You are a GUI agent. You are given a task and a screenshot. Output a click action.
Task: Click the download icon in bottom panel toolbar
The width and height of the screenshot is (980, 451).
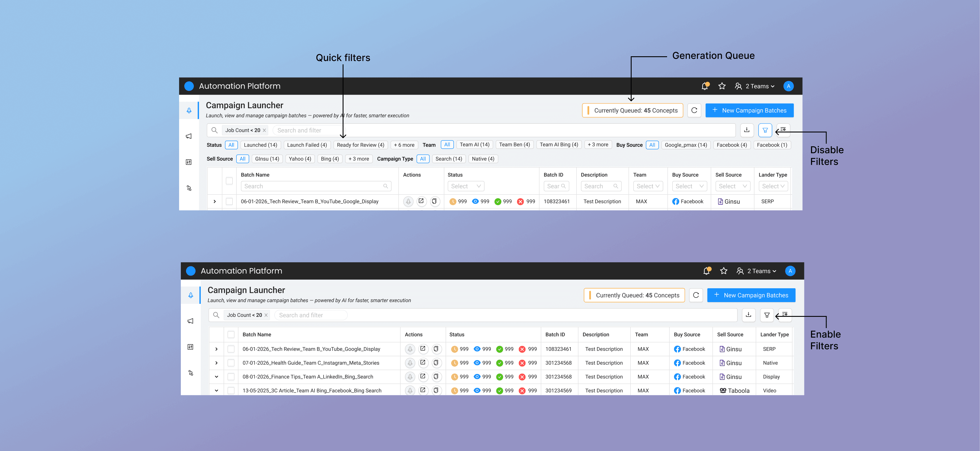tap(748, 315)
